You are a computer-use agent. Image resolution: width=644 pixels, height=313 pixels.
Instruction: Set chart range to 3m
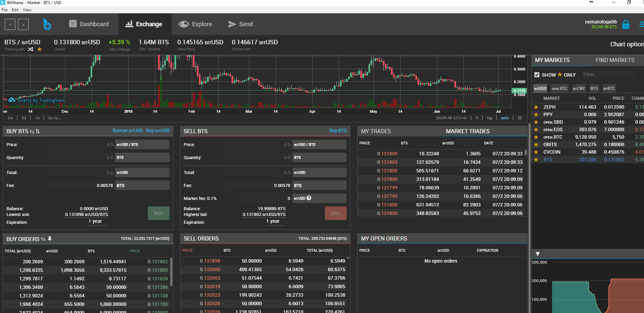point(10,118)
